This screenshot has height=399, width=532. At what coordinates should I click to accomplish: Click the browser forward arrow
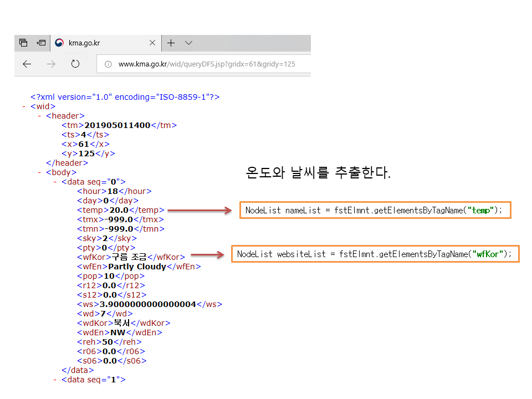click(51, 64)
